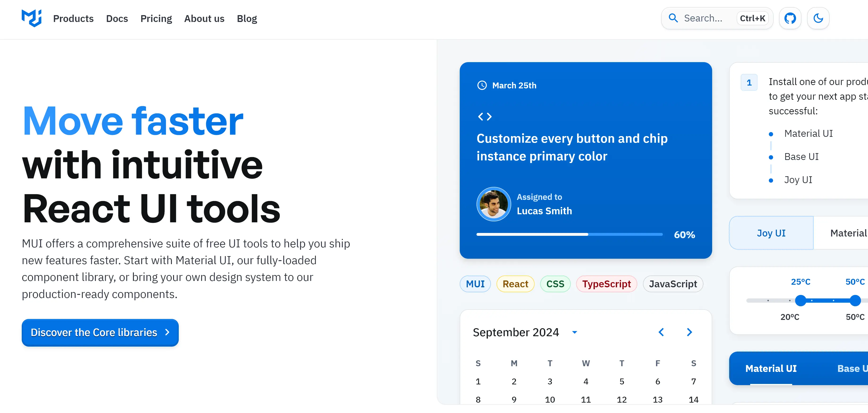
Task: Click the Move faster headline text
Action: (133, 121)
